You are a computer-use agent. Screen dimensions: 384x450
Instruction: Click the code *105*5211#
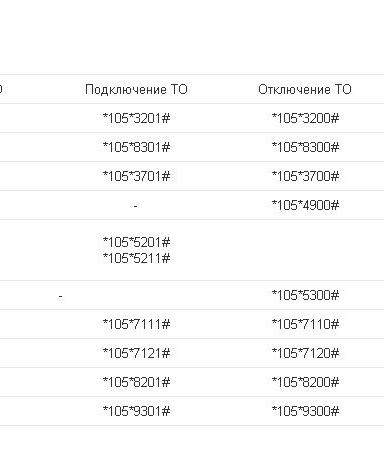coord(137,258)
